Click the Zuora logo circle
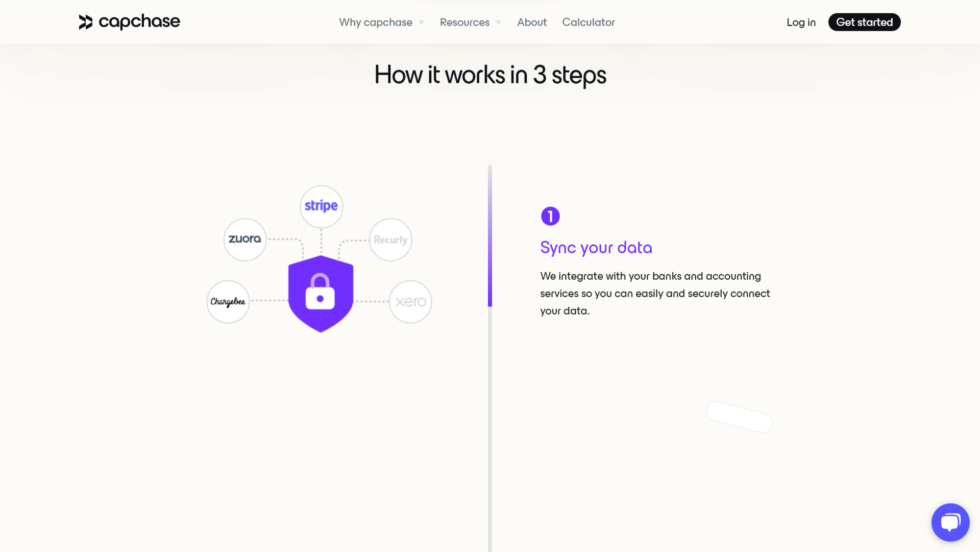Viewport: 980px width, 552px height. pos(245,239)
